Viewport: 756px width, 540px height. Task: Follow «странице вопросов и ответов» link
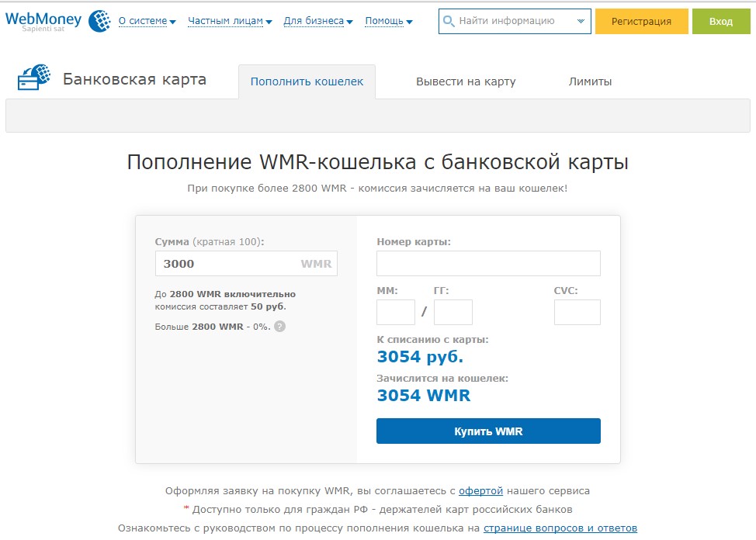coord(560,528)
